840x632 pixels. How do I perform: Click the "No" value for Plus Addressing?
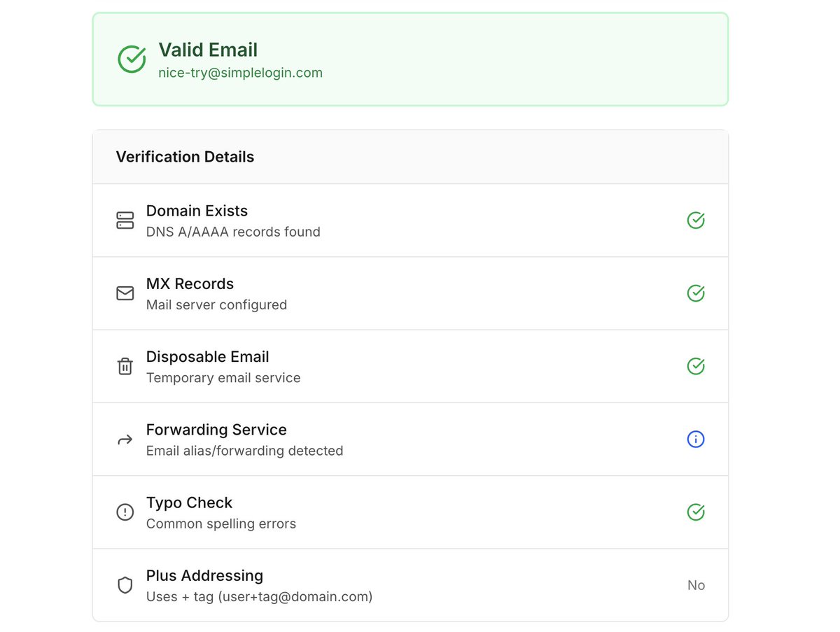coord(696,585)
